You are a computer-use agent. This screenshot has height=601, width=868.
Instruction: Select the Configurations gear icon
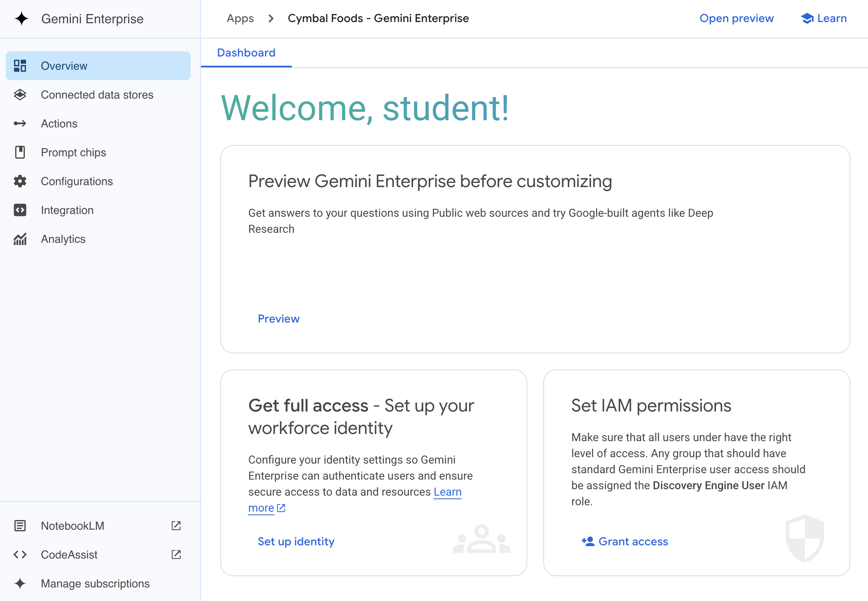click(x=20, y=181)
